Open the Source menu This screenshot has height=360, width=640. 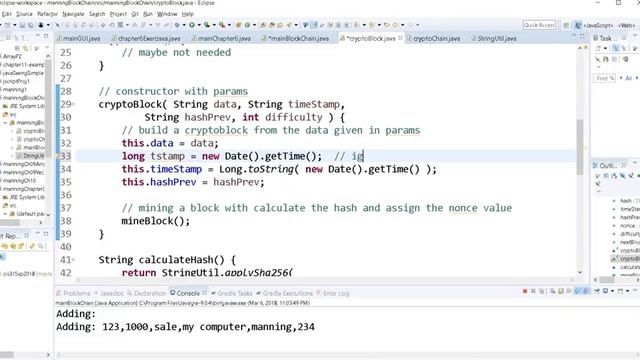(24, 14)
